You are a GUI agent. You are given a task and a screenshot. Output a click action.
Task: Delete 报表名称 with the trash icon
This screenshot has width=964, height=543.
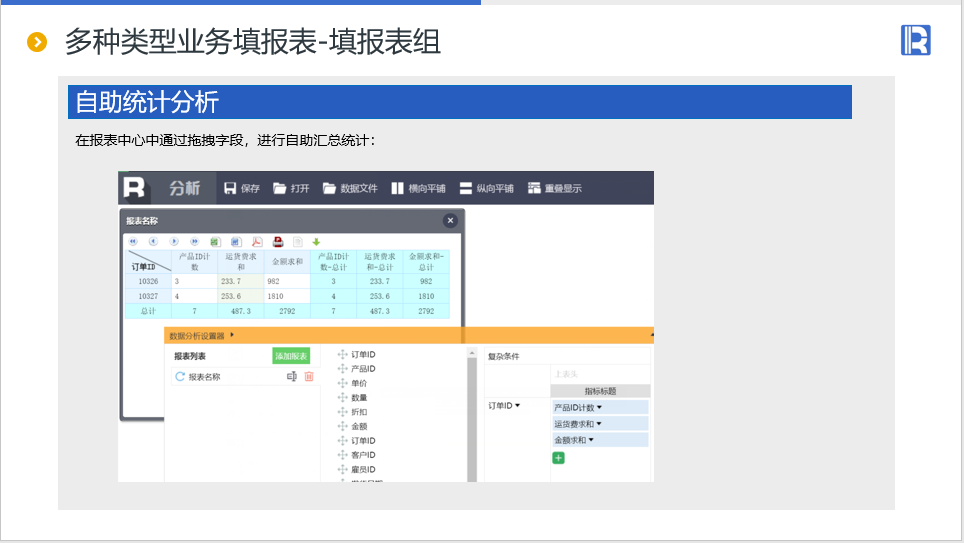point(309,377)
